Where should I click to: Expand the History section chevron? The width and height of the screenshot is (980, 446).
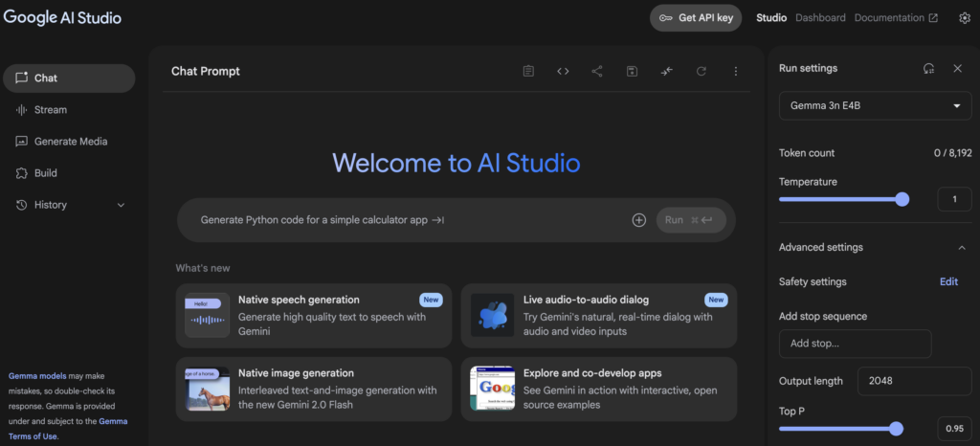(122, 205)
